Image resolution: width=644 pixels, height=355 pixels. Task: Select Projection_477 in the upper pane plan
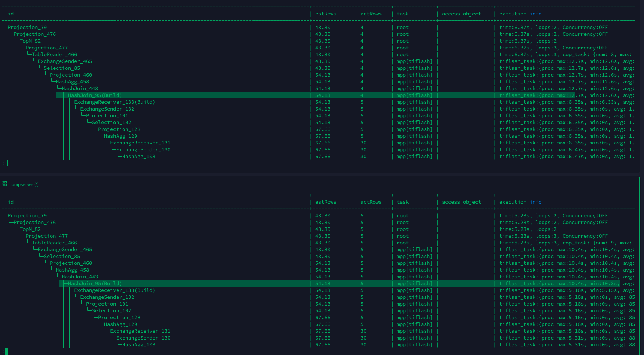click(x=47, y=48)
